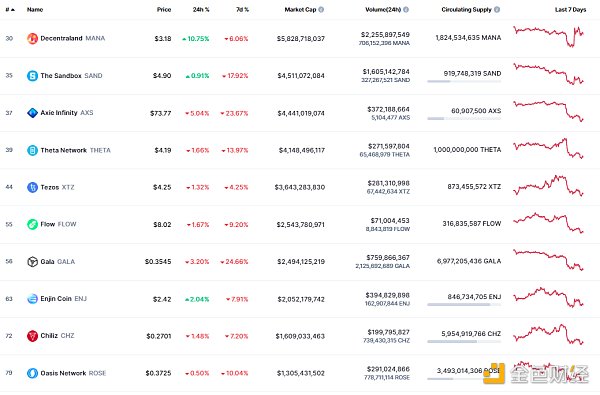Click the Gala cube logo icon
The image size is (600, 395).
pos(32,261)
